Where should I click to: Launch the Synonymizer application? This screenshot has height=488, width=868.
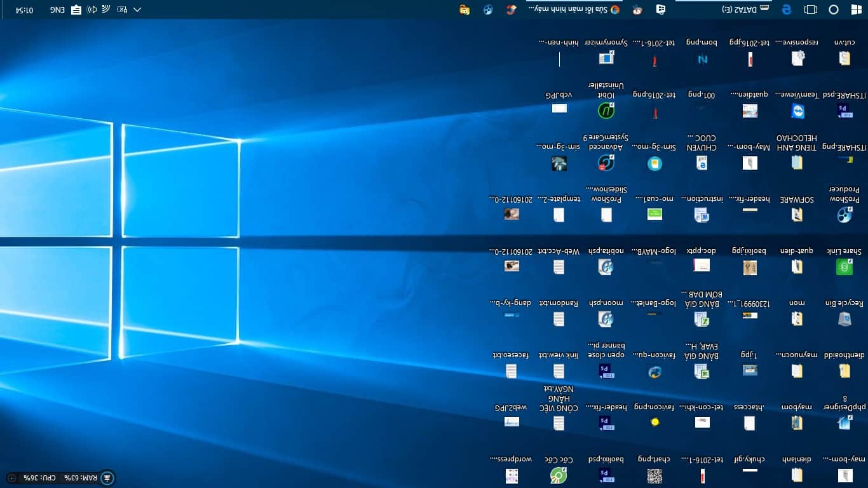coord(606,58)
